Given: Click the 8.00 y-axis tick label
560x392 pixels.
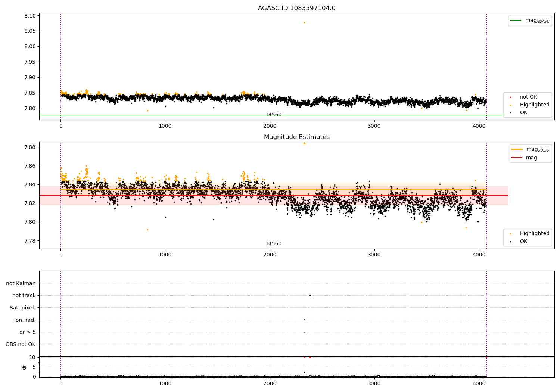Looking at the screenshot, I should point(30,46).
